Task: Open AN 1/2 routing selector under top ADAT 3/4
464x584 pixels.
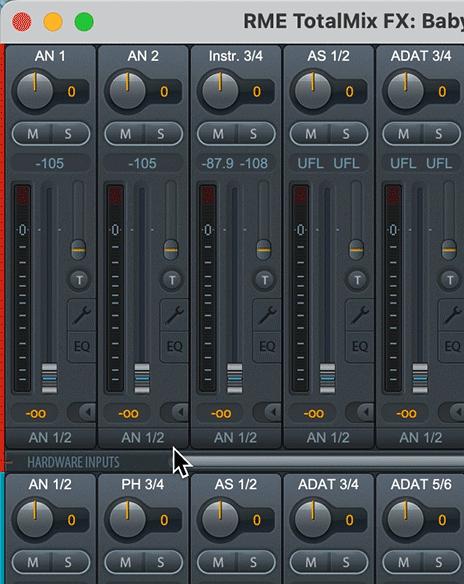Action: pos(421,438)
